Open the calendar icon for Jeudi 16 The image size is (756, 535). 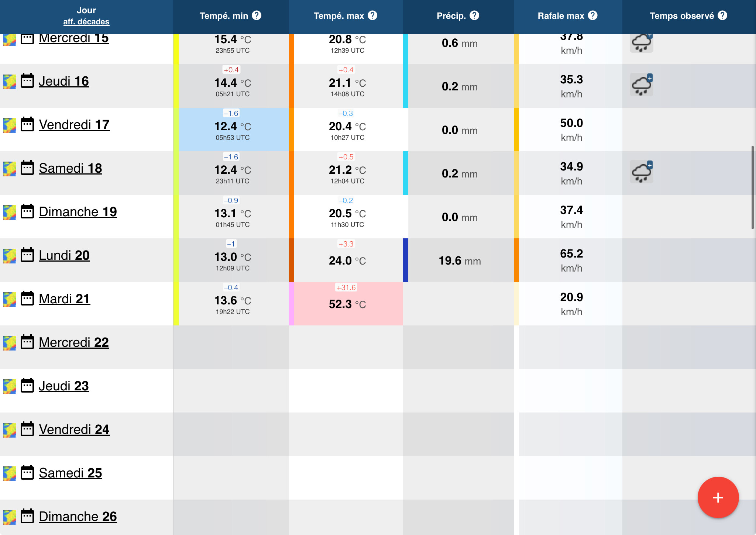(x=27, y=81)
